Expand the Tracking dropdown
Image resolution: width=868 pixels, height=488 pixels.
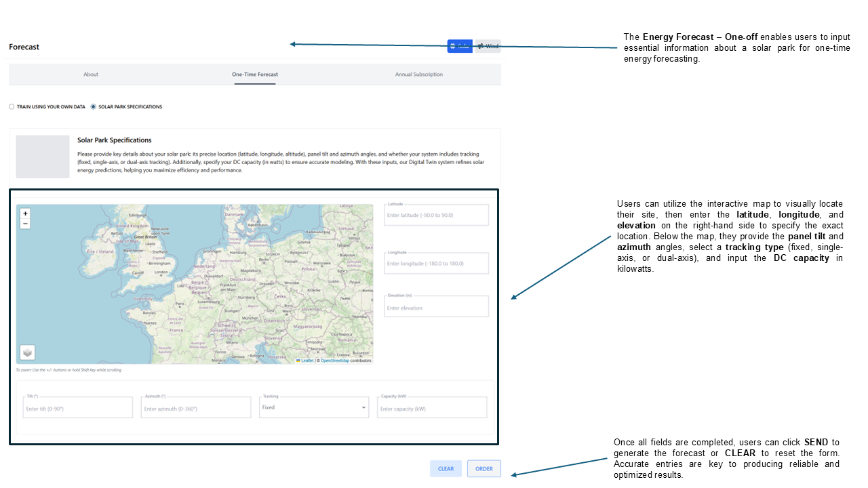pos(313,407)
